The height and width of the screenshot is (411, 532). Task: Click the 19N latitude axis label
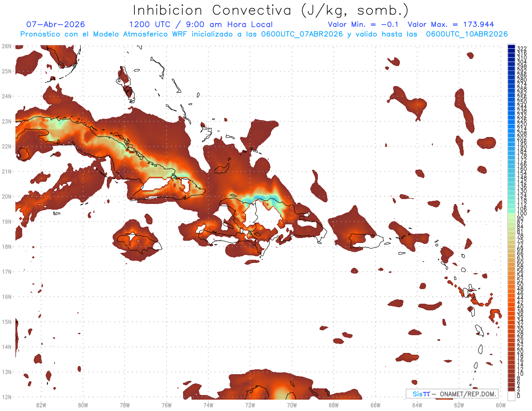pos(7,221)
